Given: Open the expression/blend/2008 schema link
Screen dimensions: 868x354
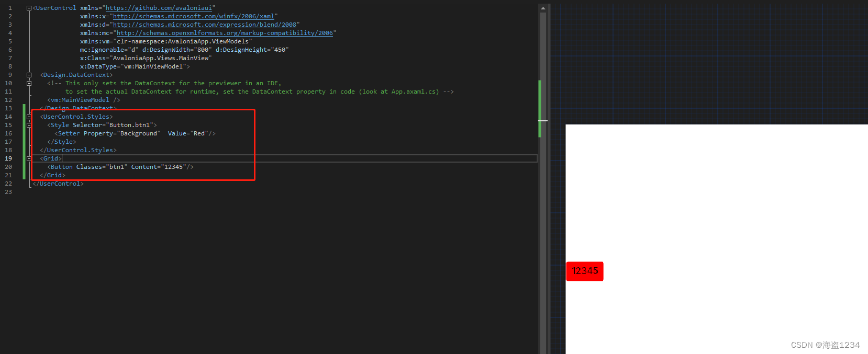Looking at the screenshot, I should (x=205, y=25).
